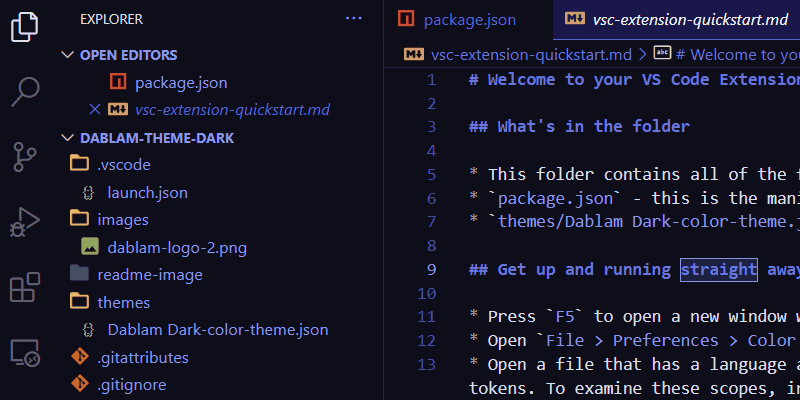Image resolution: width=800 pixels, height=400 pixels.
Task: Click the .vscode folder icon
Action: (79, 163)
